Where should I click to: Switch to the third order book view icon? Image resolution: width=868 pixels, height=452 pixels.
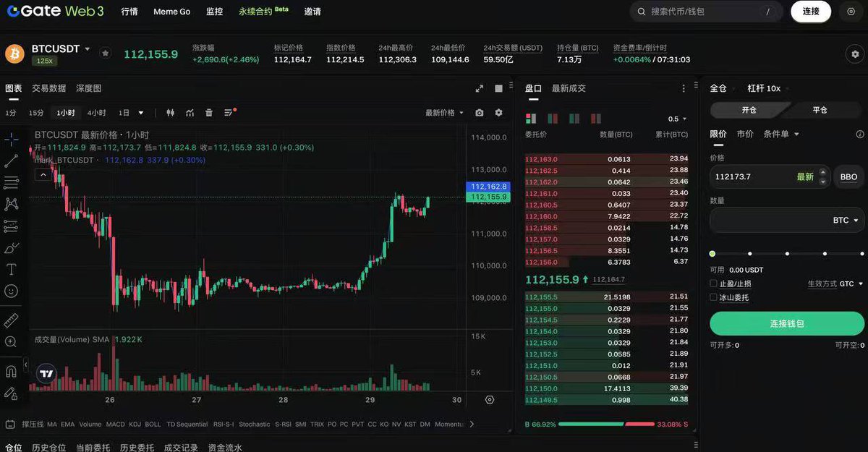click(x=574, y=119)
